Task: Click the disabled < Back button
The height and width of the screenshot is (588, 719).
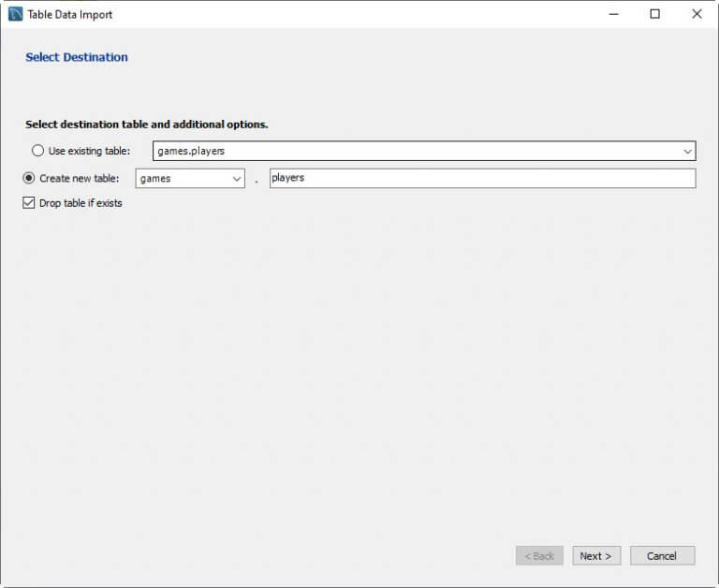Action: click(x=539, y=556)
